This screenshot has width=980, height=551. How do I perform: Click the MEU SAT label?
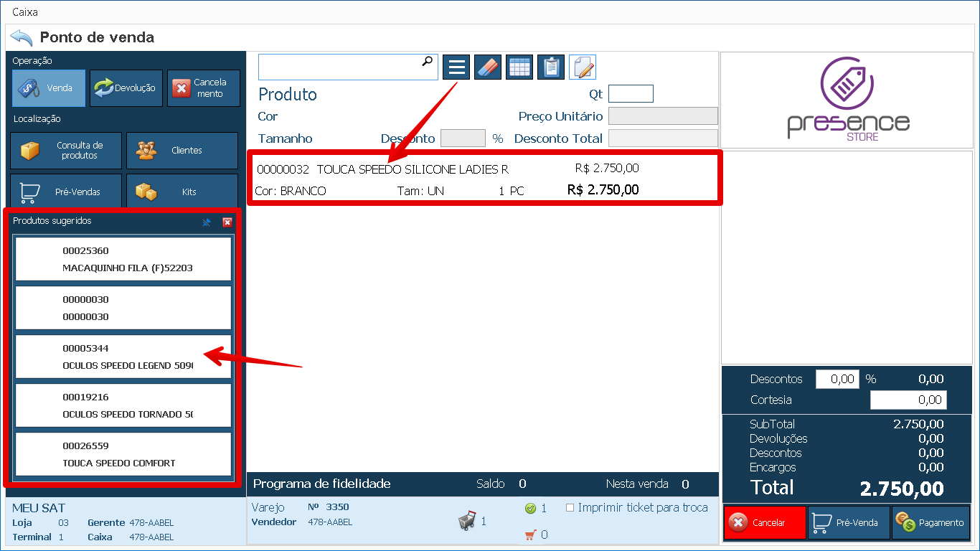click(x=39, y=508)
